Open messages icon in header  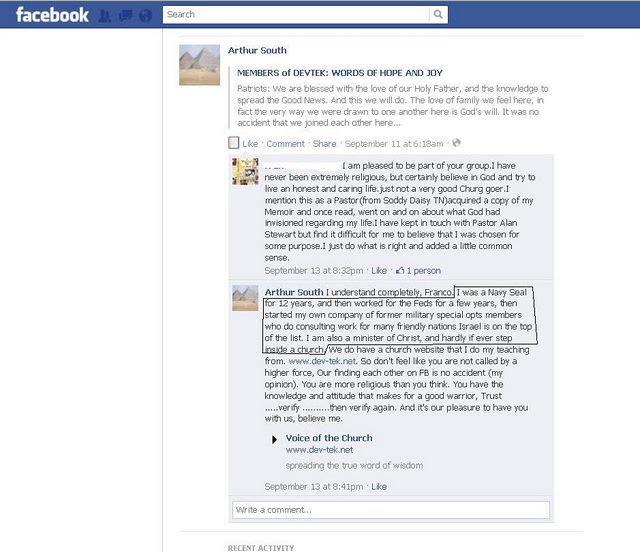pyautogui.click(x=125, y=16)
